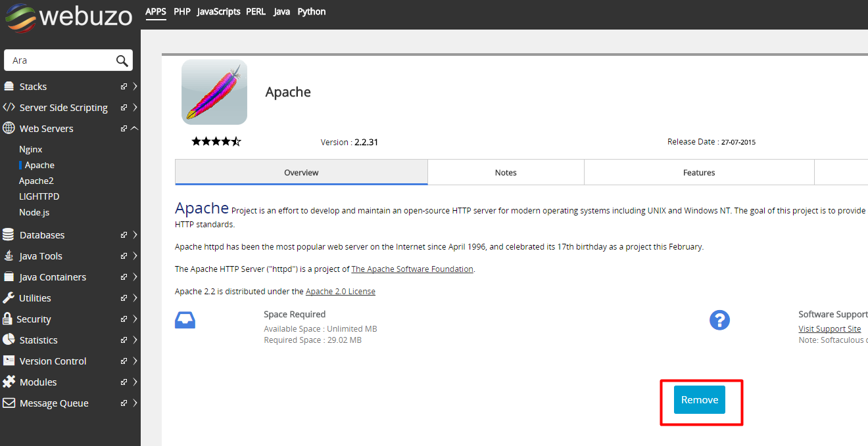Open The Apache Software Foundation link

coord(412,269)
